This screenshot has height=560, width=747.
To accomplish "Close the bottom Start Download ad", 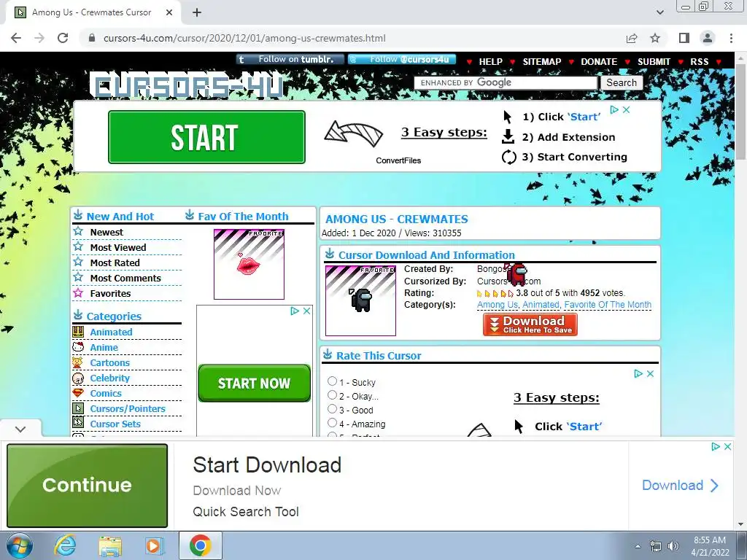I will tap(727, 447).
